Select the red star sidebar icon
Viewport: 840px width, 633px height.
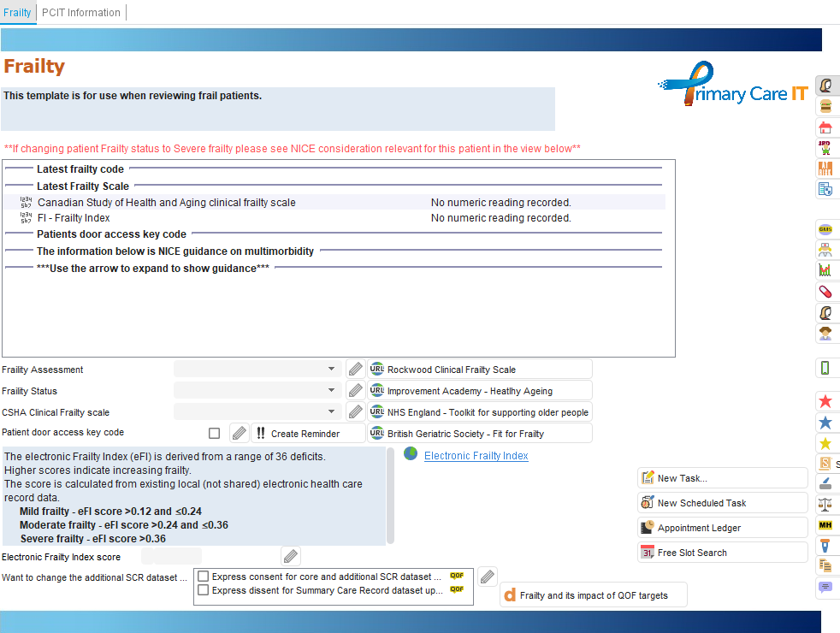pyautogui.click(x=825, y=401)
